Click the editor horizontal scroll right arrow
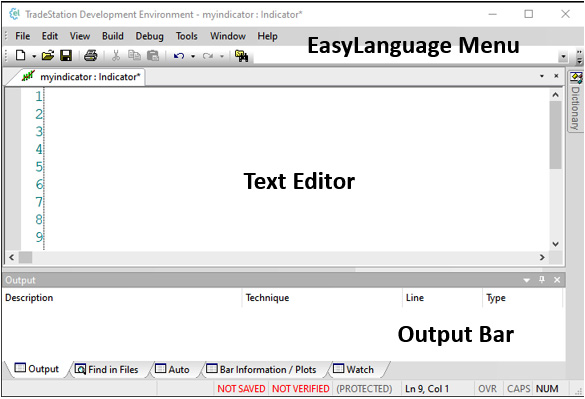This screenshot has width=585, height=399. point(542,257)
